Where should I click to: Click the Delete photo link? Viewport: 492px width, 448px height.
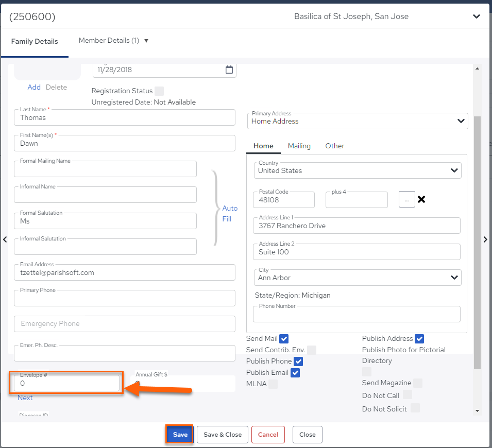pos(57,87)
